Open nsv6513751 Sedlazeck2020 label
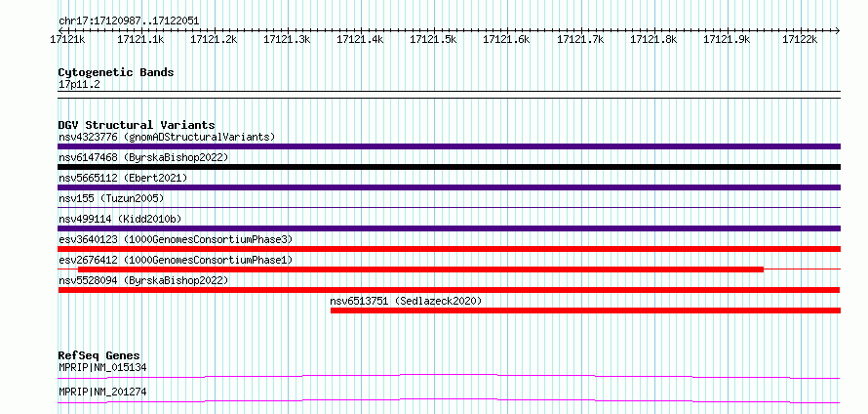 click(x=407, y=301)
